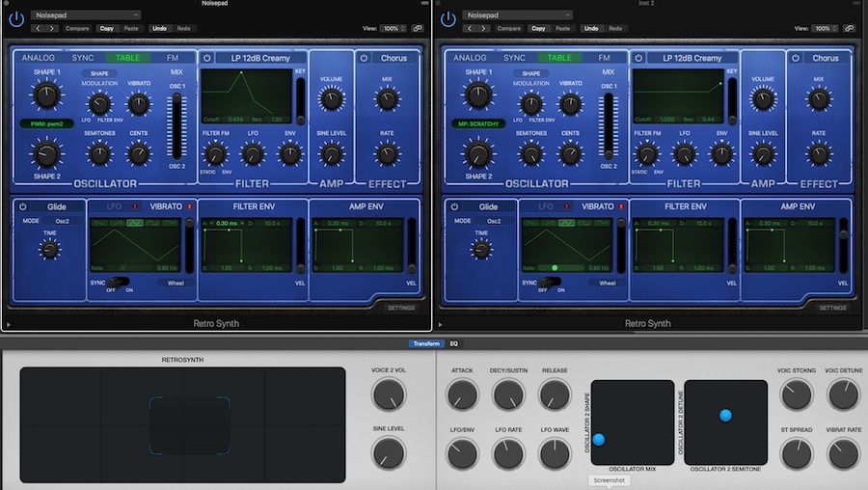The image size is (868, 490).
Task: Click Chorus MIX knob in right synth
Action: coord(819,99)
